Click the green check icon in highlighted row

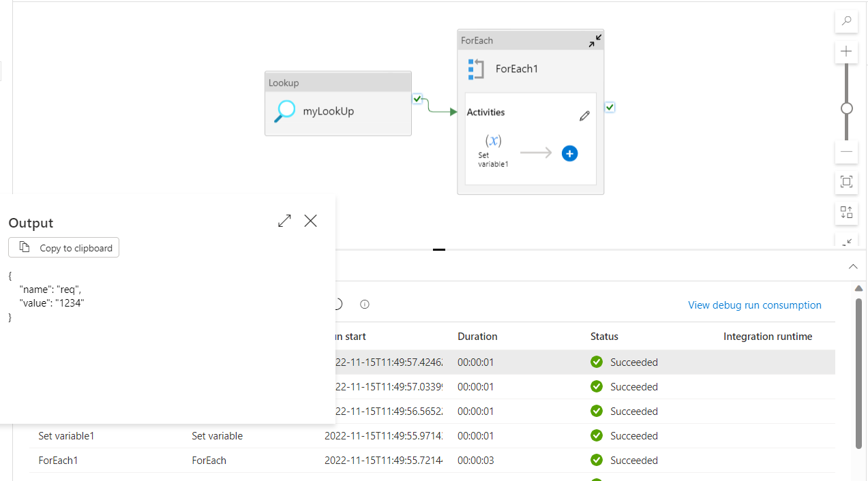pyautogui.click(x=597, y=362)
